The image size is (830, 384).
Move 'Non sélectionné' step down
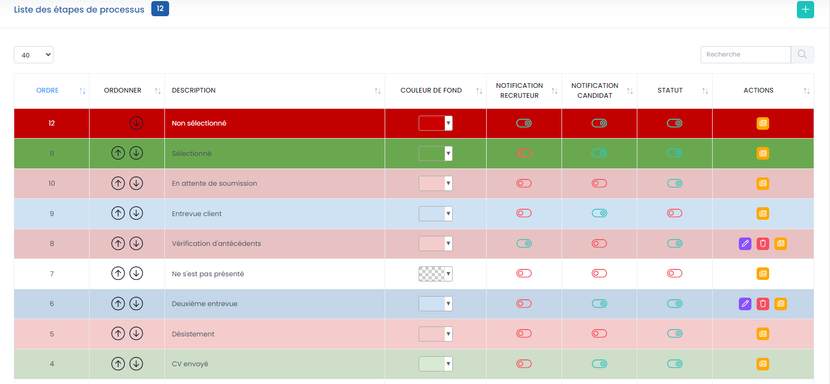tap(137, 123)
